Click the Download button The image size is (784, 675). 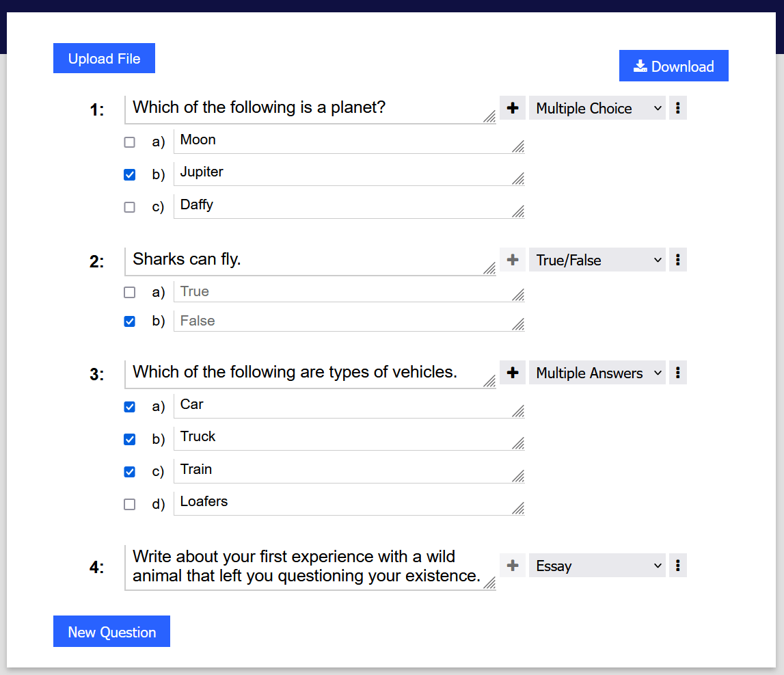[673, 66]
